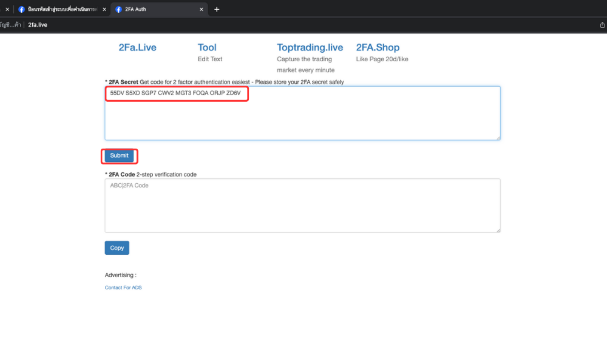607x364 pixels.
Task: Close the leftmost partially visible tab
Action: coord(7,9)
